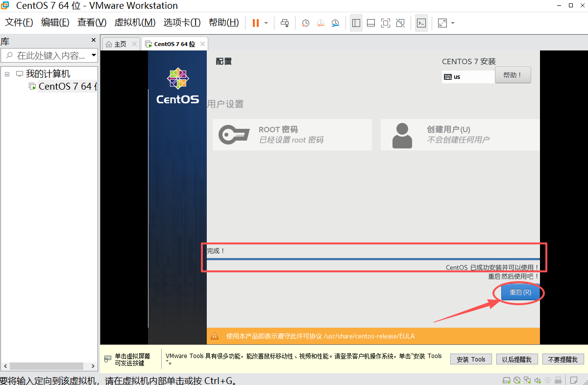Open the 文件(F) menu
Screen dimensions: 588x385
19,23
